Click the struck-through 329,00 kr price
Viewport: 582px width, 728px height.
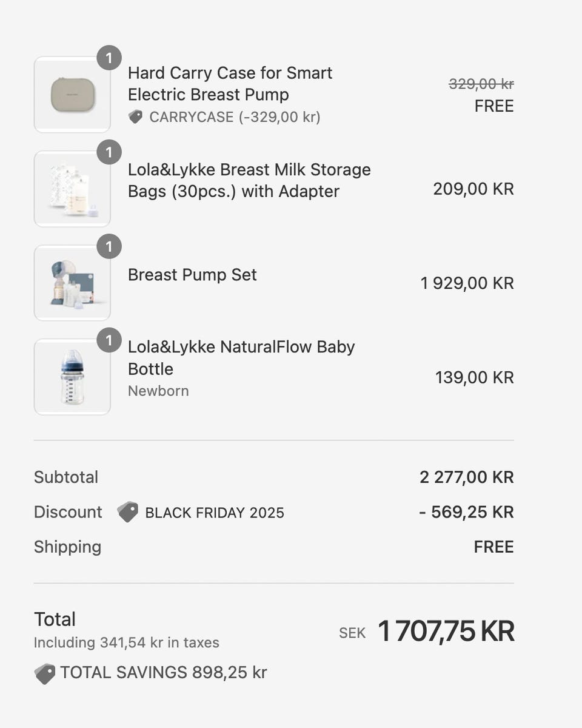pos(481,84)
